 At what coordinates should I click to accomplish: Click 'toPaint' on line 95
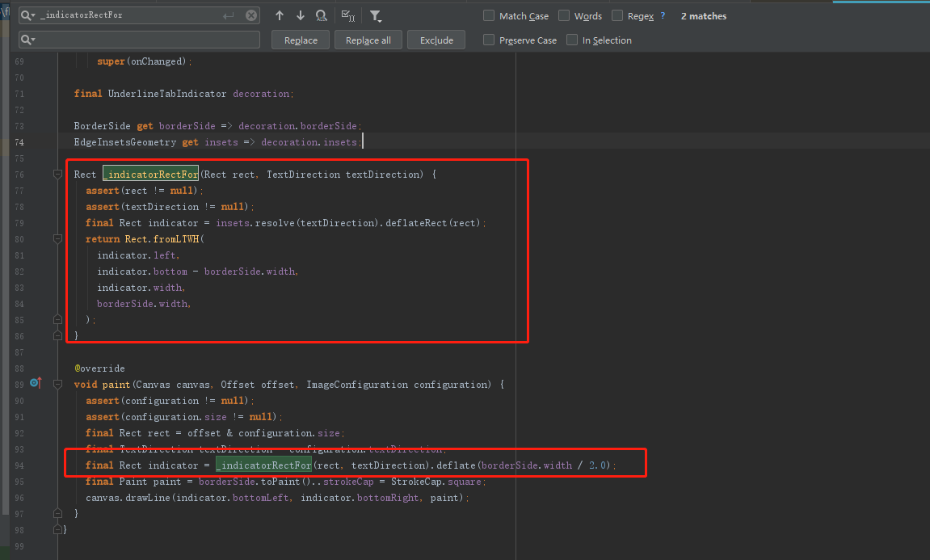coord(280,482)
